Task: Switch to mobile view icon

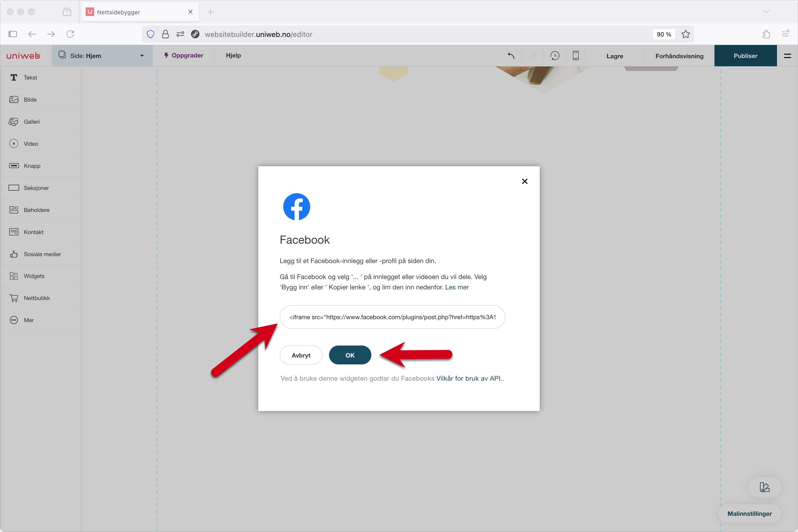Action: coord(576,56)
